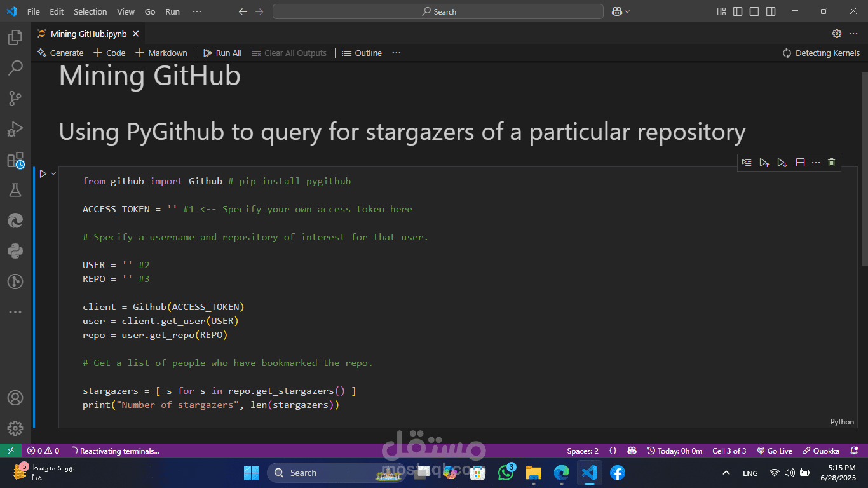Open the Git graph view icon
The height and width of the screenshot is (488, 868).
click(15, 281)
